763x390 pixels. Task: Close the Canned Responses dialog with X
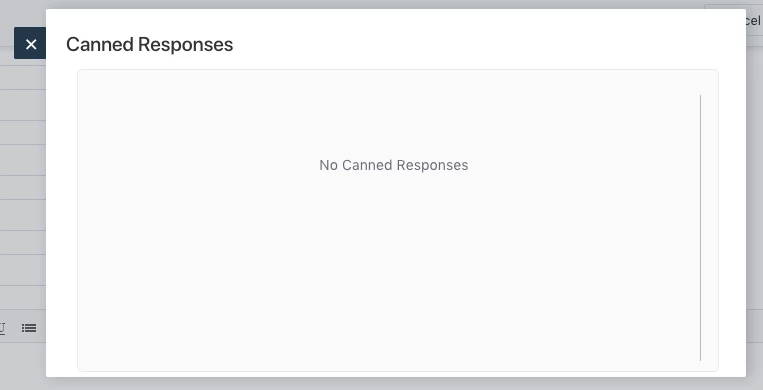click(30, 43)
